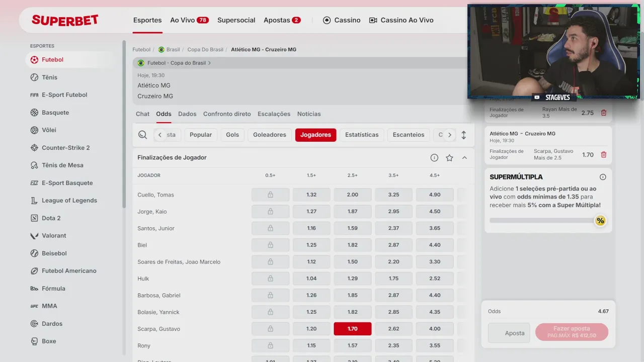This screenshot has height=362, width=644.
Task: Switch to Confronto direto tab
Action: [x=227, y=114]
